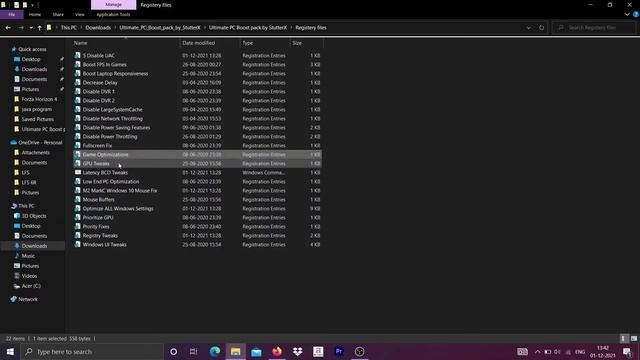Click This PC in the address breadcrumb
Image resolution: width=640 pixels, height=360 pixels.
tap(69, 28)
